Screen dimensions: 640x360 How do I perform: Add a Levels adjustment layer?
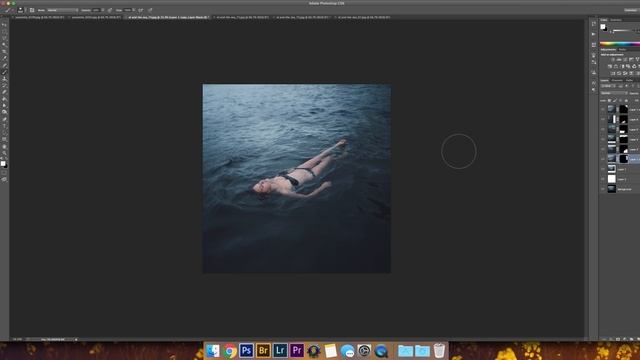click(619, 60)
